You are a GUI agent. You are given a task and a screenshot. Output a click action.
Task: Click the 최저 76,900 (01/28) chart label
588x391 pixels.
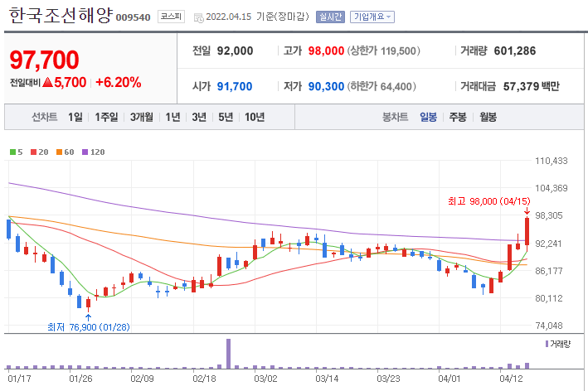tap(89, 327)
